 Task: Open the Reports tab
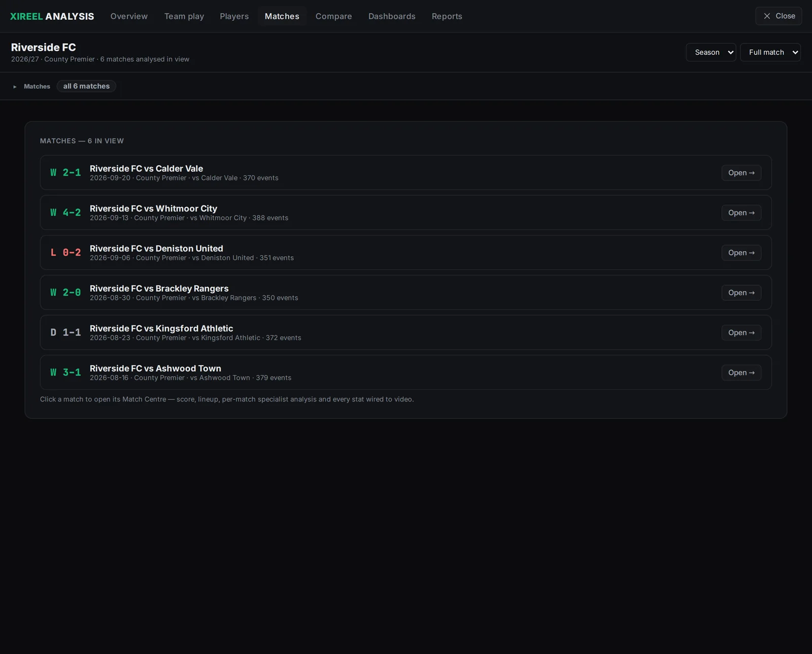click(x=447, y=16)
